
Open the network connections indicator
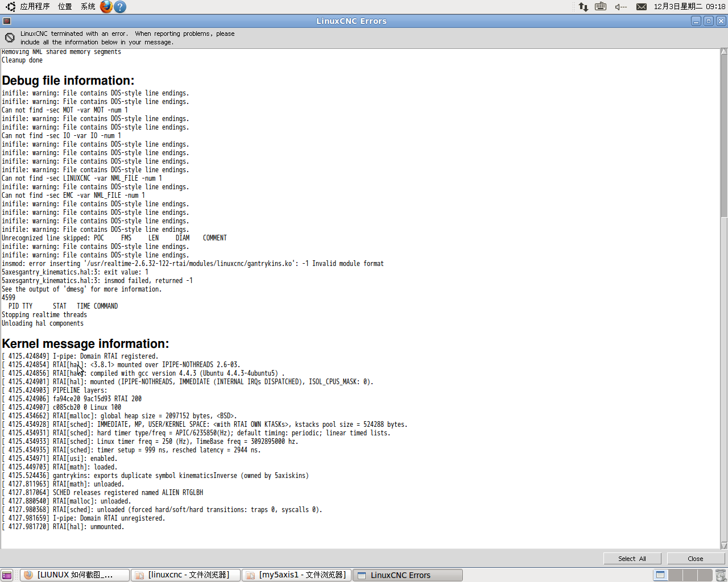coord(584,7)
